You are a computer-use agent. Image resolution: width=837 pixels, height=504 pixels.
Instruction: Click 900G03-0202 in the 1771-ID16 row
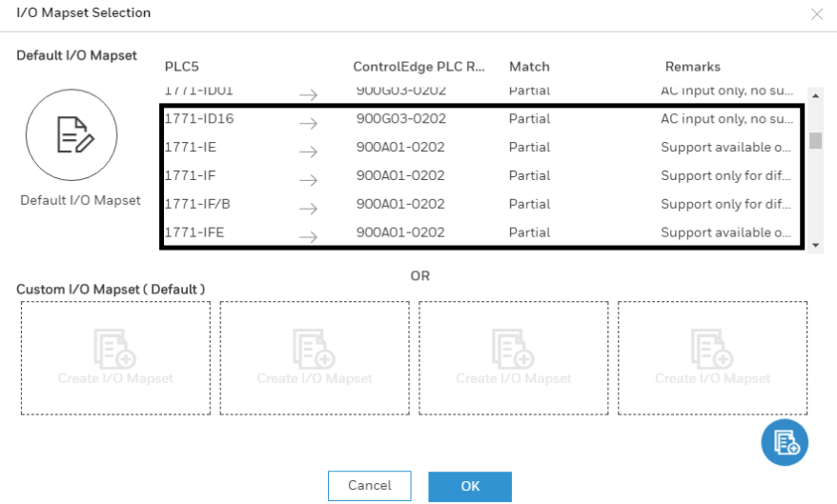(401, 118)
